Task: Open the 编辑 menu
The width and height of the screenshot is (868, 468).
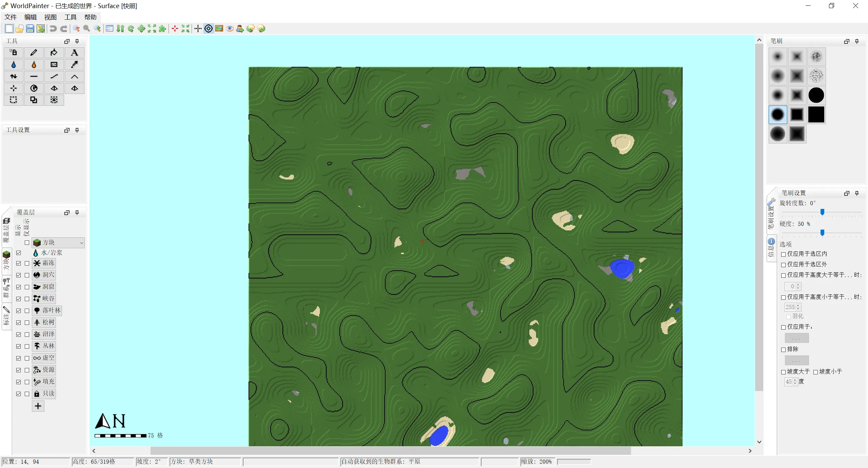Action: pos(31,17)
